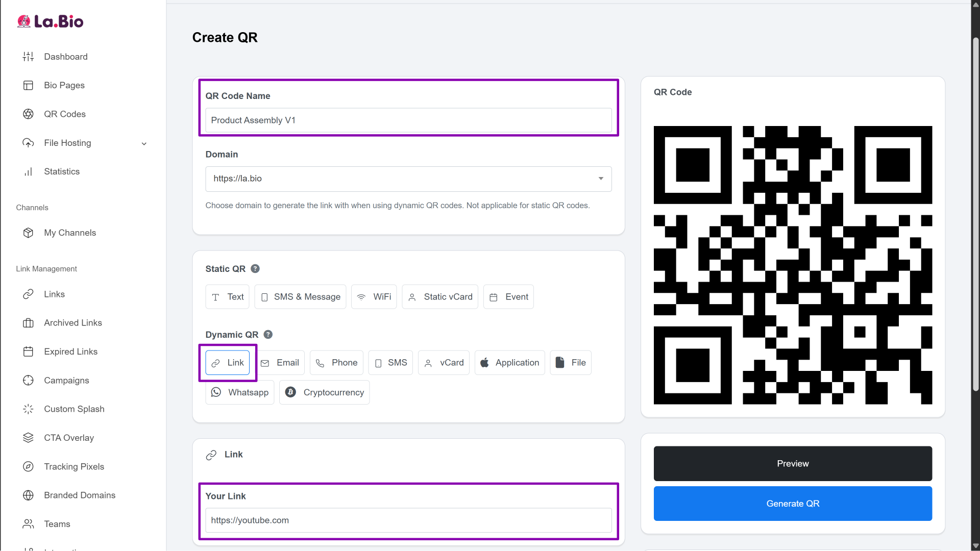
Task: Click the CTA Overlay layers icon
Action: [x=28, y=438]
